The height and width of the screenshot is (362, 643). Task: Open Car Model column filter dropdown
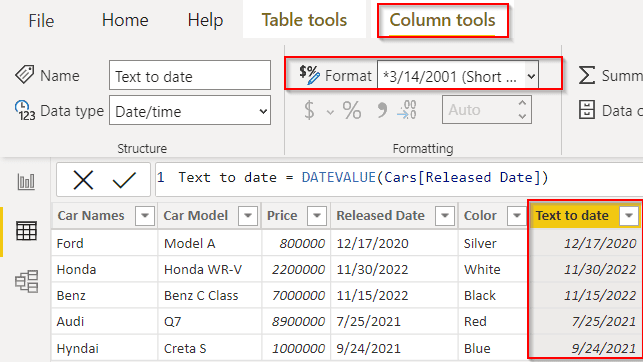(x=248, y=215)
